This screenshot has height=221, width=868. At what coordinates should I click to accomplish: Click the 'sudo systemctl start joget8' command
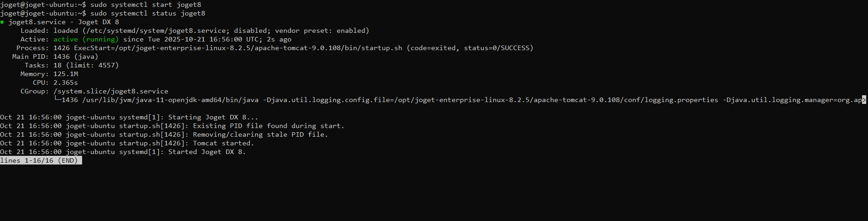(146, 5)
